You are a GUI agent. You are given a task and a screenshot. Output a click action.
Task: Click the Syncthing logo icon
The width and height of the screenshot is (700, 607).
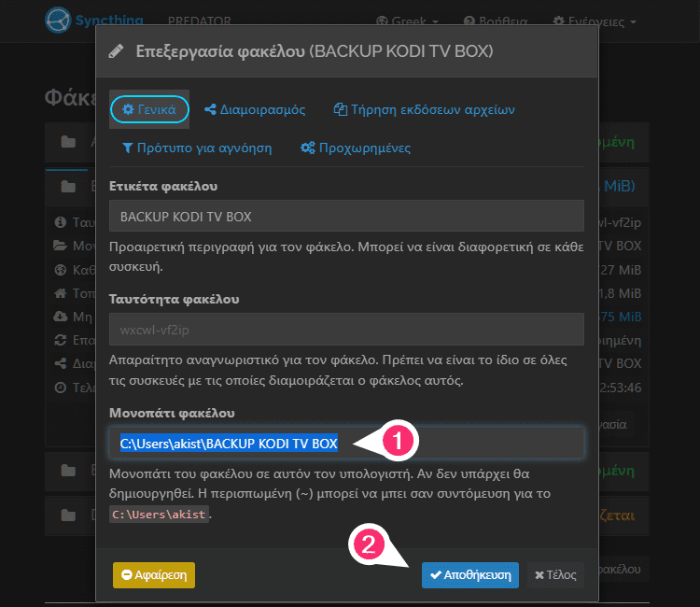tap(58, 21)
